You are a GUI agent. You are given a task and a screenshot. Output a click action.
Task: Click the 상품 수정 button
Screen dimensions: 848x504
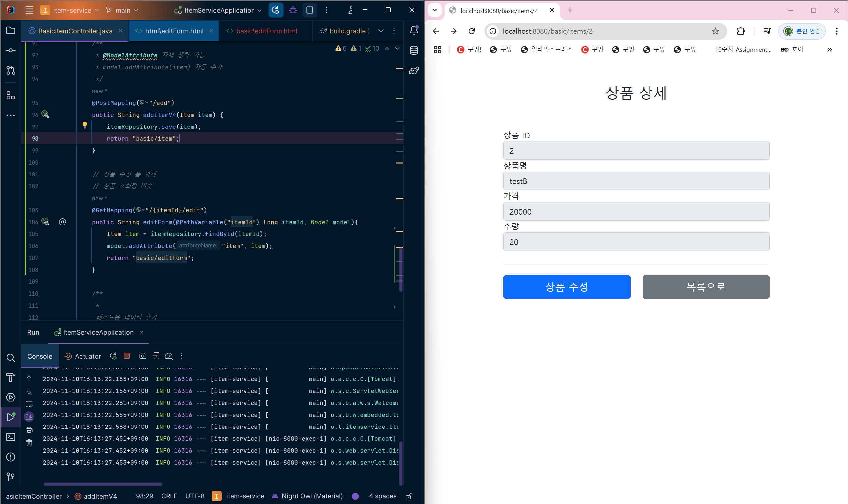[567, 287]
